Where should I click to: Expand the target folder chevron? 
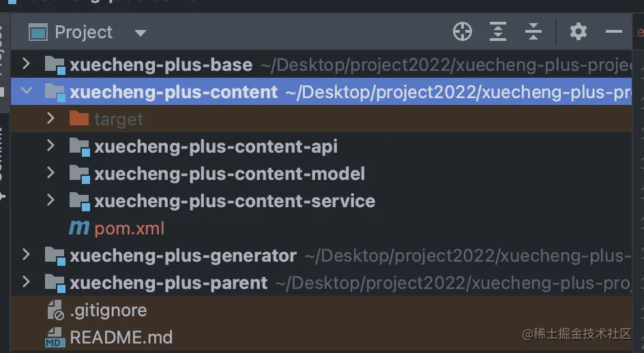tap(50, 119)
